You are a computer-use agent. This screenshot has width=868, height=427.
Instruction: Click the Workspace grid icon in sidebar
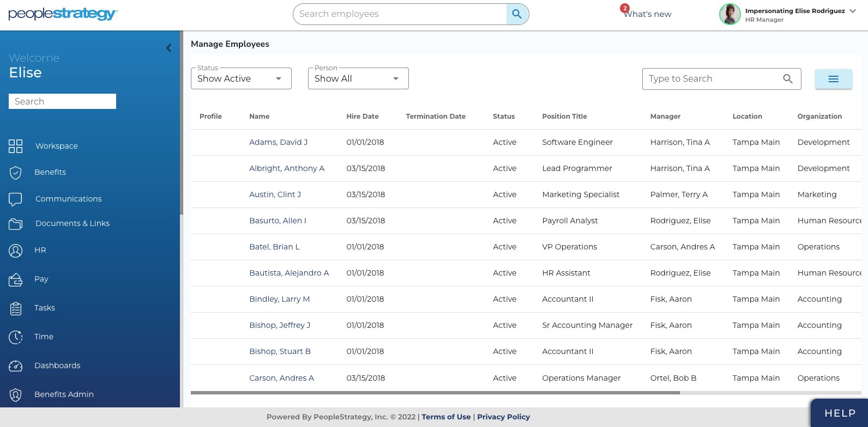[x=16, y=146]
